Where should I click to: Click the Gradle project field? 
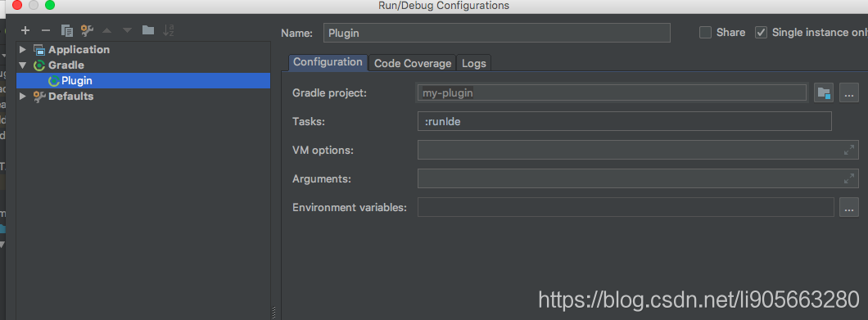[612, 92]
